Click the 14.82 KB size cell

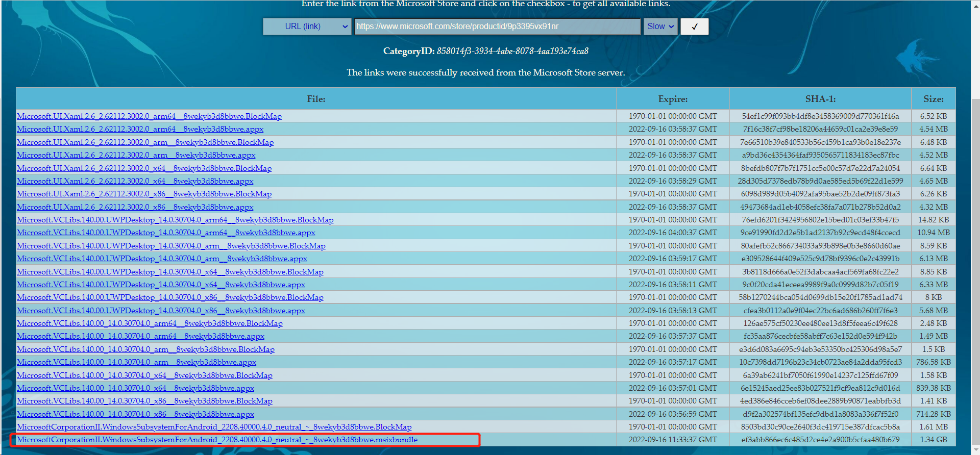(934, 220)
